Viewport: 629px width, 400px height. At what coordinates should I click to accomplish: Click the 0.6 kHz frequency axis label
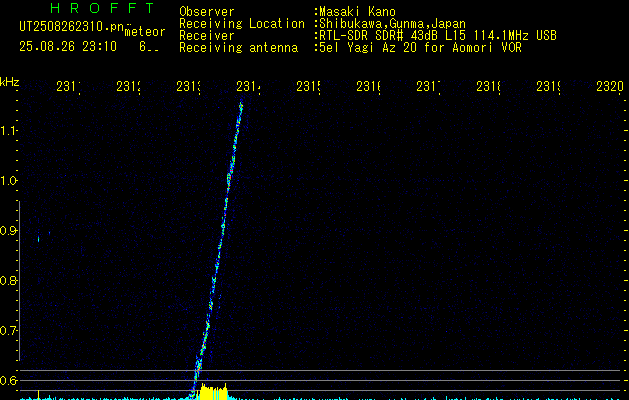click(8, 380)
